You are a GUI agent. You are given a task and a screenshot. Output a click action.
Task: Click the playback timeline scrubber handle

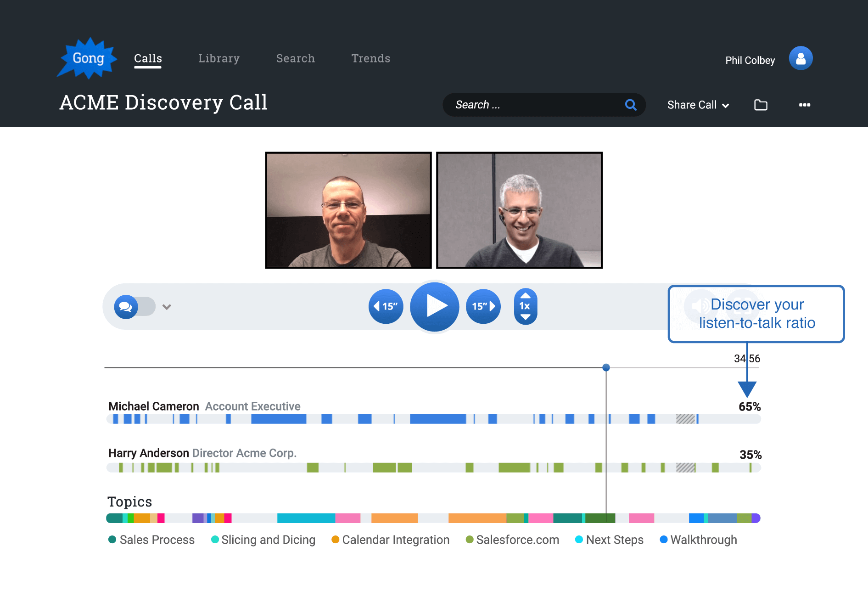click(606, 367)
